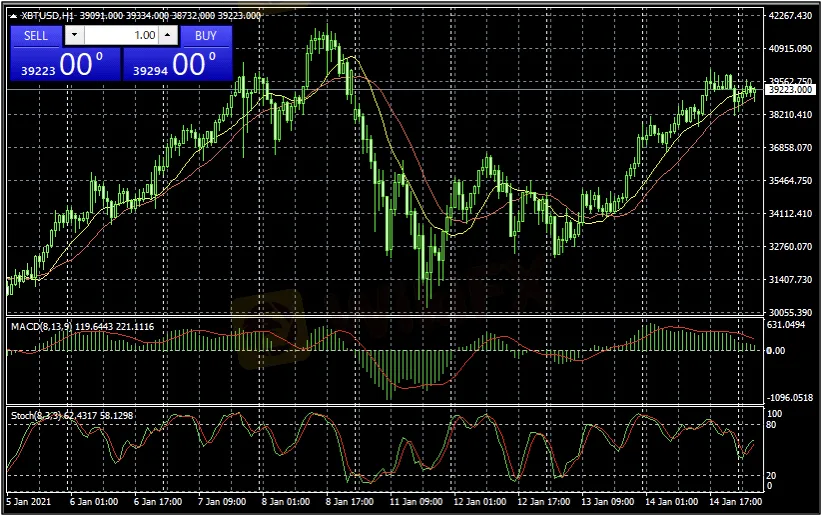The width and height of the screenshot is (822, 516).
Task: Click the SELL button
Action: tap(35, 35)
